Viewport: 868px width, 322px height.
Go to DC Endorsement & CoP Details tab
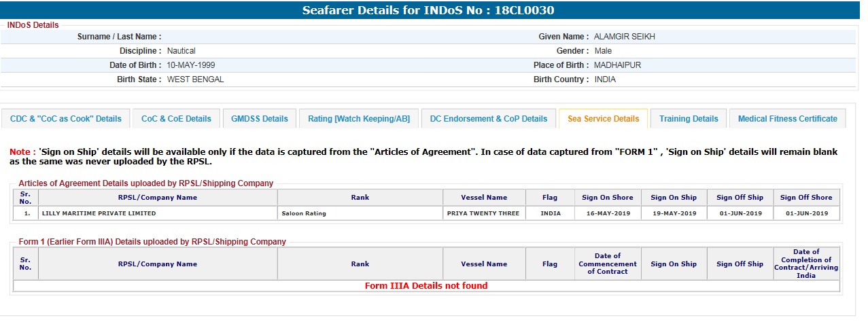click(x=488, y=119)
